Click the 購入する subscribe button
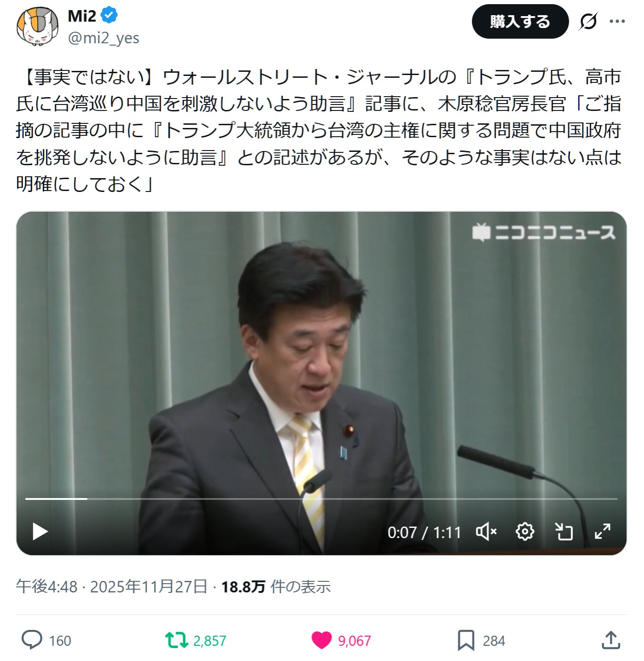The width and height of the screenshot is (644, 661). click(x=520, y=21)
